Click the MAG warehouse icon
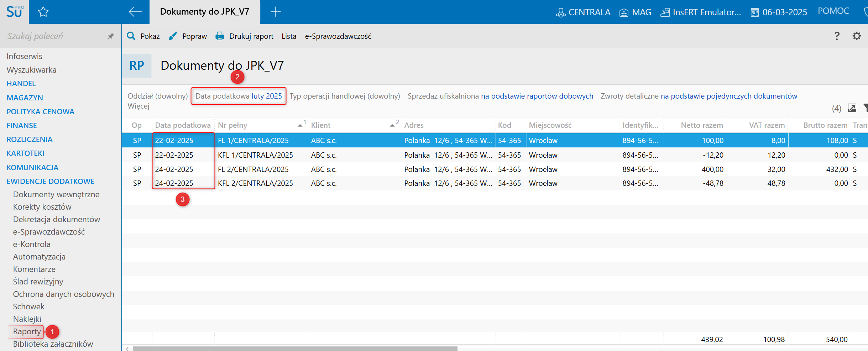This screenshot has width=868, height=351. coord(624,12)
